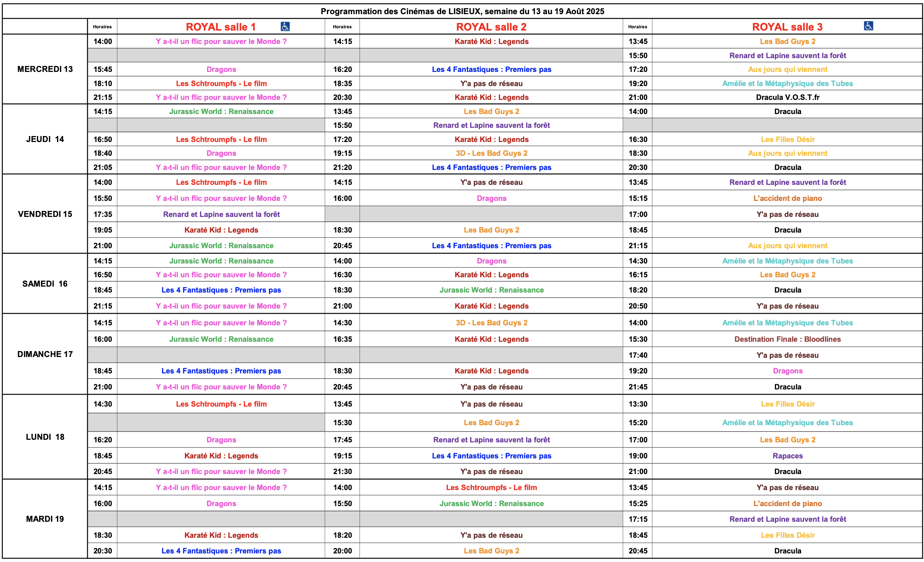
Task: Select the ROYAL salle 1 header
Action: 221,27
